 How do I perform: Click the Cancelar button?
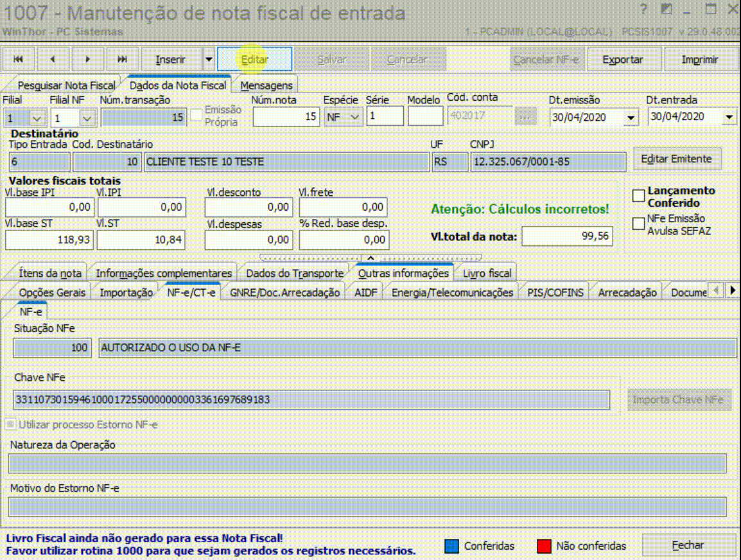click(x=407, y=60)
